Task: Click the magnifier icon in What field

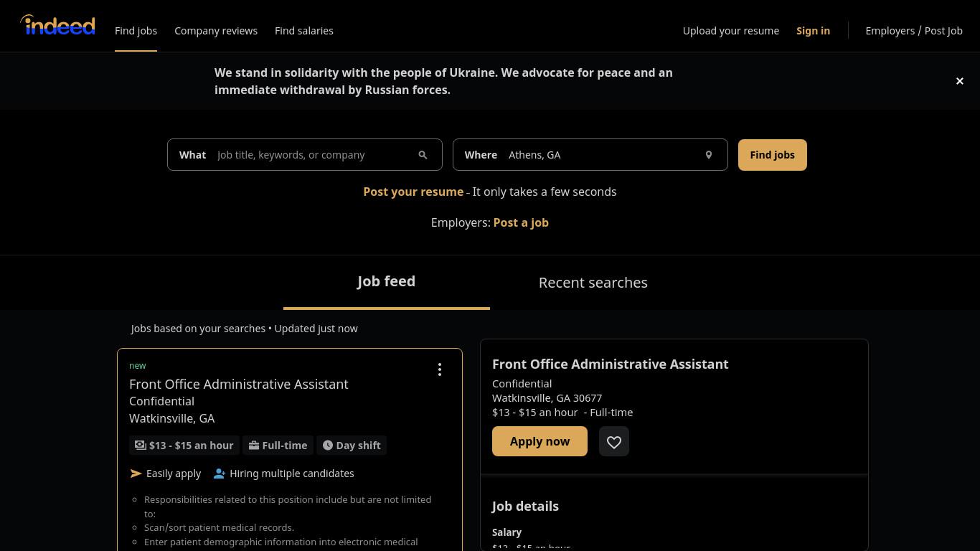Action: (x=423, y=155)
